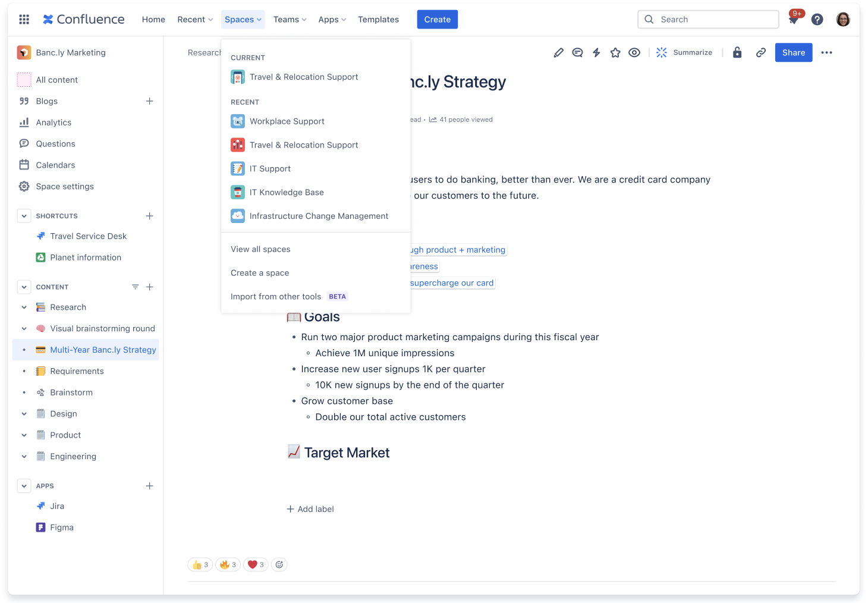Toggle fire emoji reaction
Screen dimensions: 868x603
pos(228,564)
